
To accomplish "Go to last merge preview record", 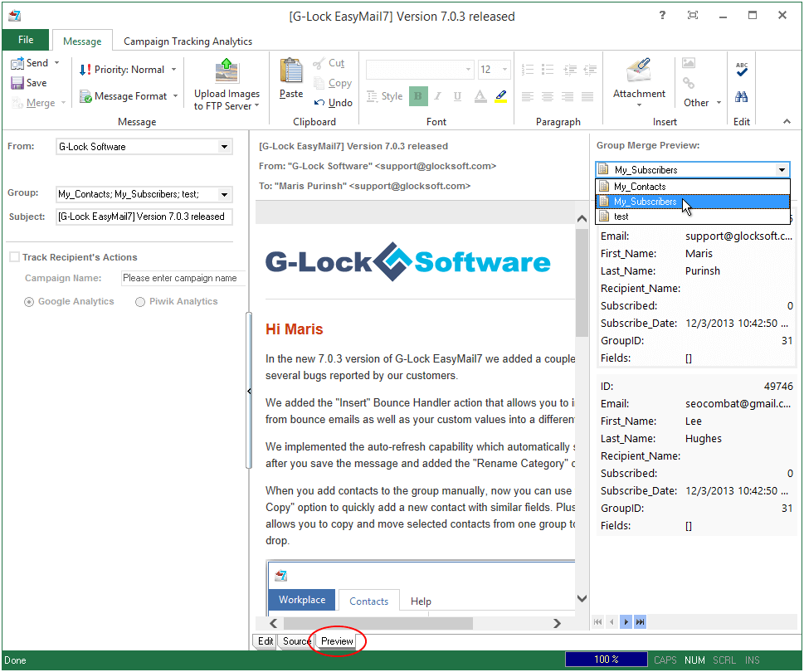I will pos(640,622).
